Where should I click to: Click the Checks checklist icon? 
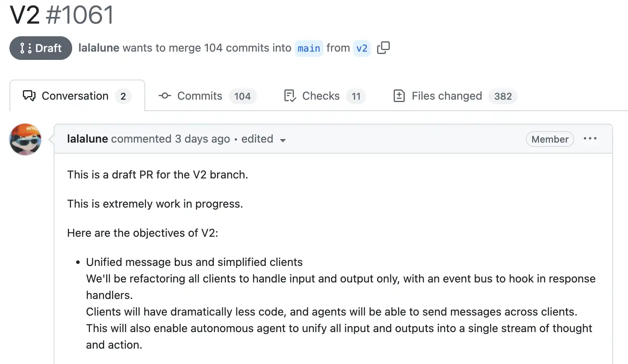click(290, 96)
